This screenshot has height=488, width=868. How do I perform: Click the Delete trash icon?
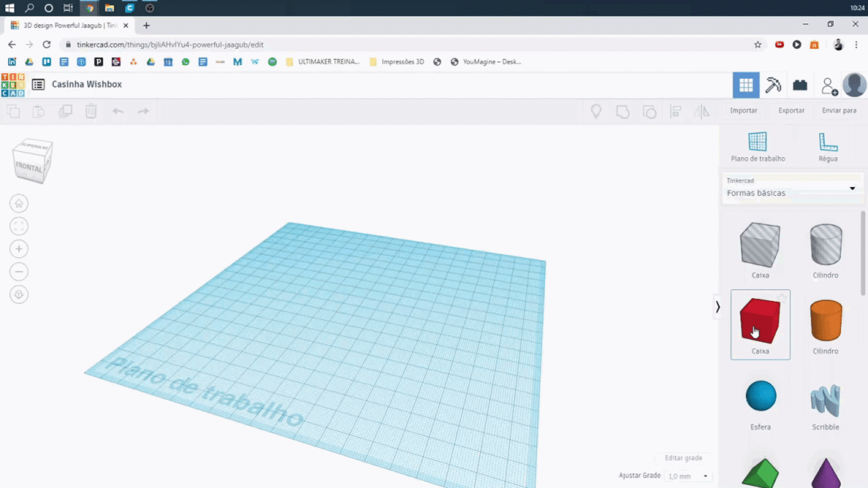pos(91,112)
